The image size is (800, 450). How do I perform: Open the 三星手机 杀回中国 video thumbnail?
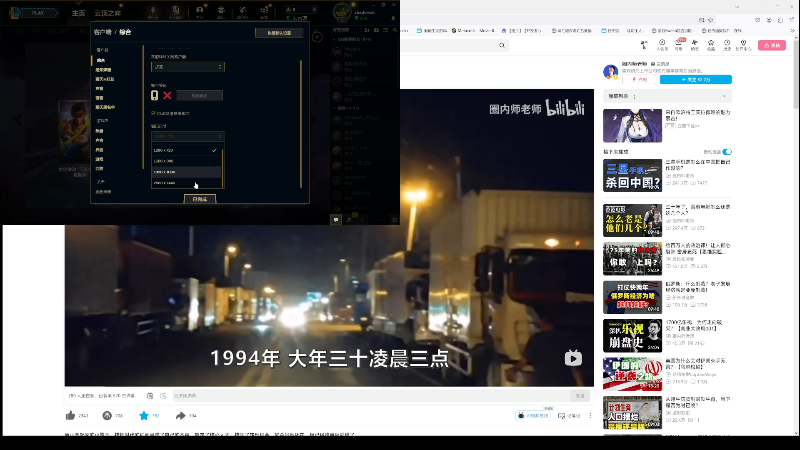pos(632,176)
